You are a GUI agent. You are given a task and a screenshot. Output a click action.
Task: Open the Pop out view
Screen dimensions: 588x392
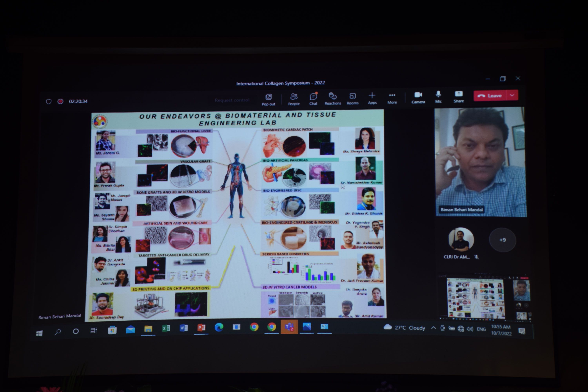point(268,99)
